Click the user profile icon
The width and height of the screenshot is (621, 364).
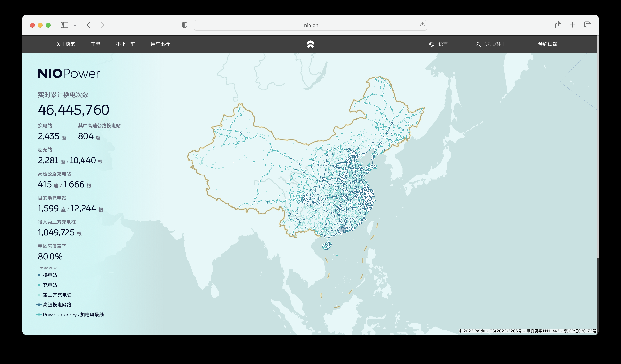click(478, 44)
